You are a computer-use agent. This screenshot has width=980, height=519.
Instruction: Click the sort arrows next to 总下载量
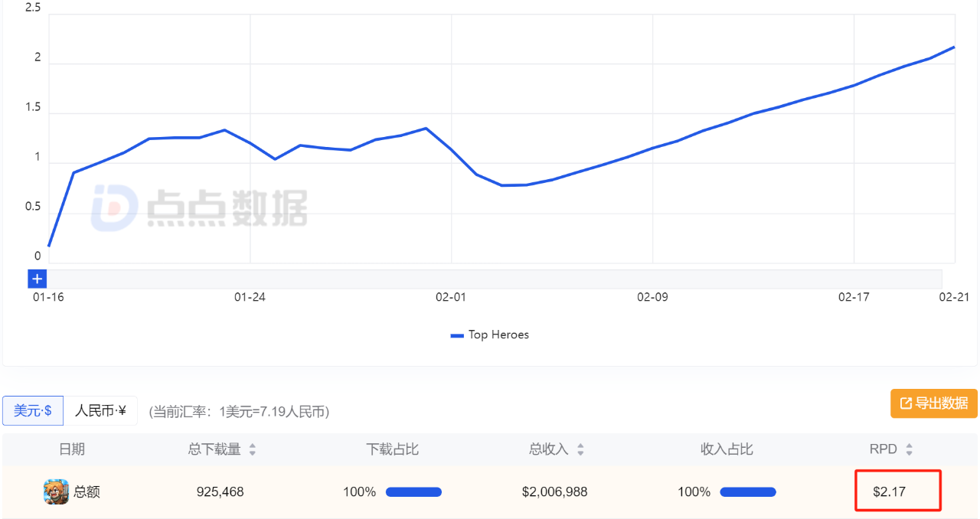pos(253,450)
